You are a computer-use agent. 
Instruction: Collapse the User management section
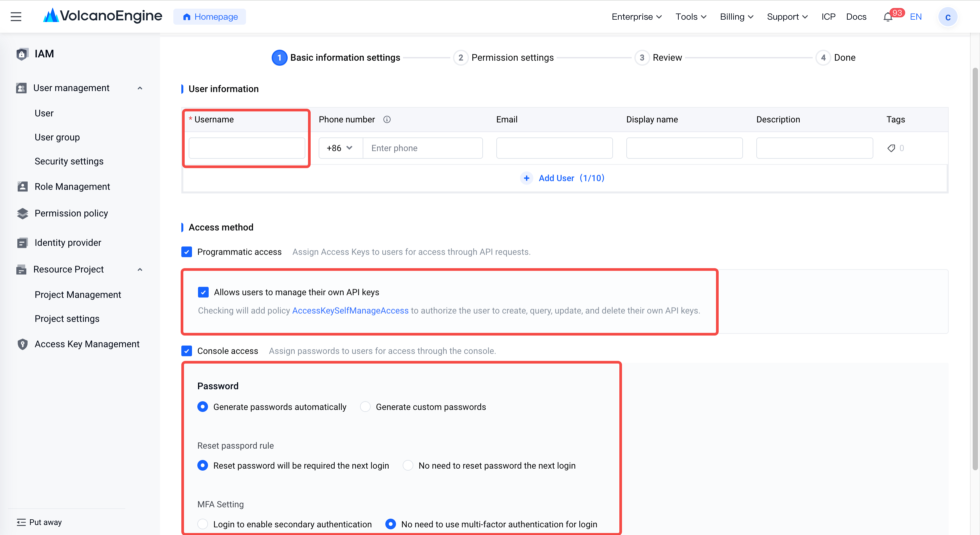pyautogui.click(x=140, y=88)
